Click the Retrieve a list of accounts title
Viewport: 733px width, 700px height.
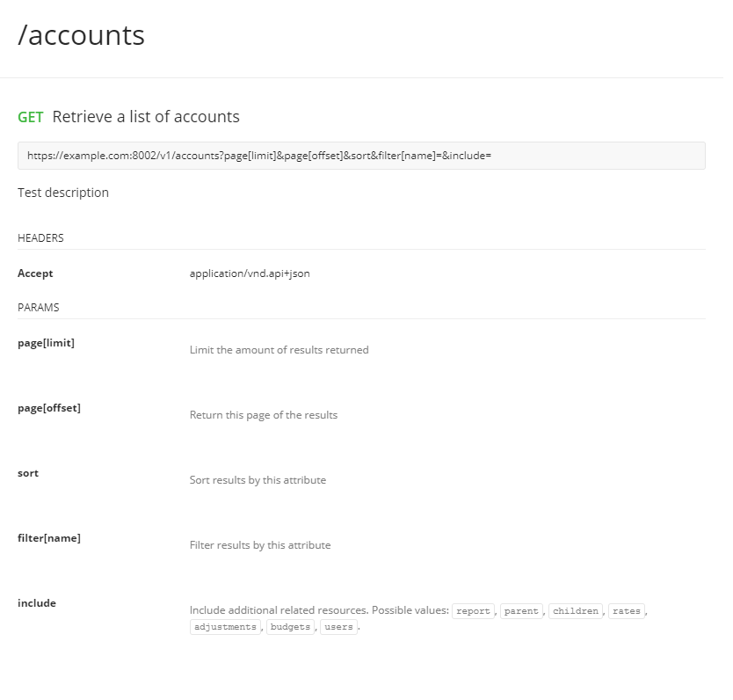point(146,116)
